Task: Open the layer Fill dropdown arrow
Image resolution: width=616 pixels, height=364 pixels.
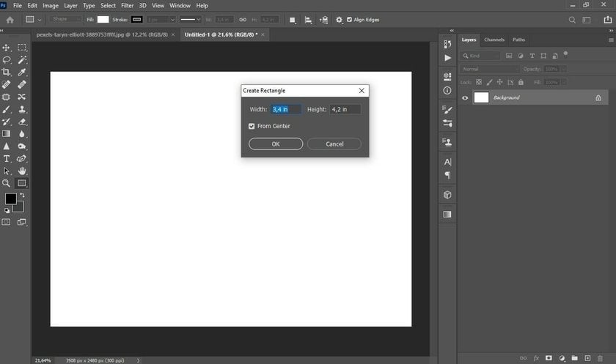Action: point(564,82)
